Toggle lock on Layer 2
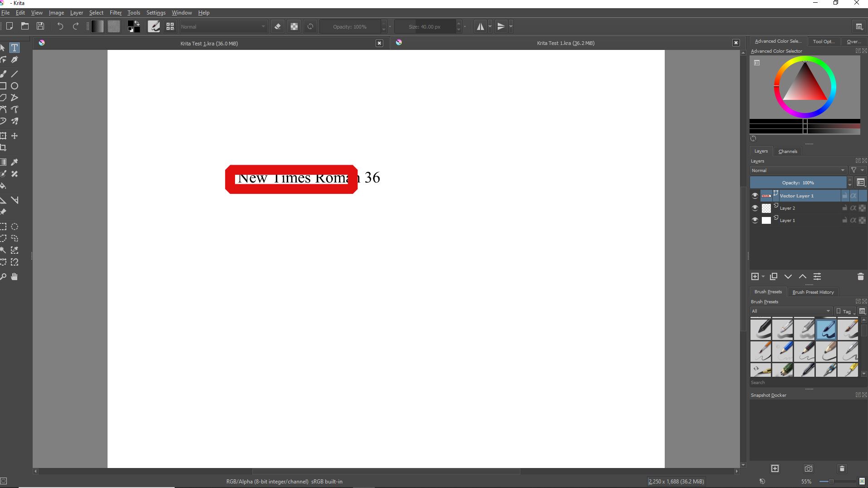Image resolution: width=868 pixels, height=488 pixels. 844,208
